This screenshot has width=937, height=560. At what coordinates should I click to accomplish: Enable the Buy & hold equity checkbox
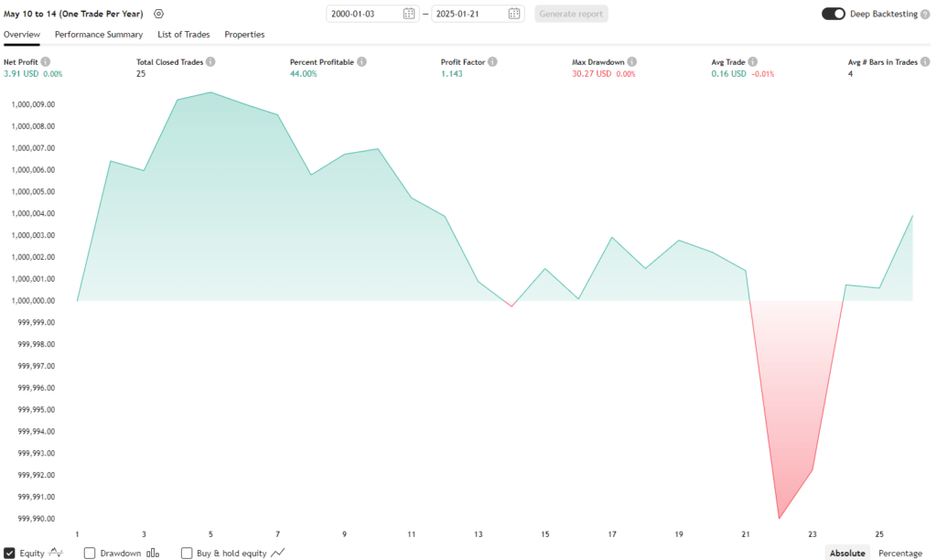click(x=187, y=553)
